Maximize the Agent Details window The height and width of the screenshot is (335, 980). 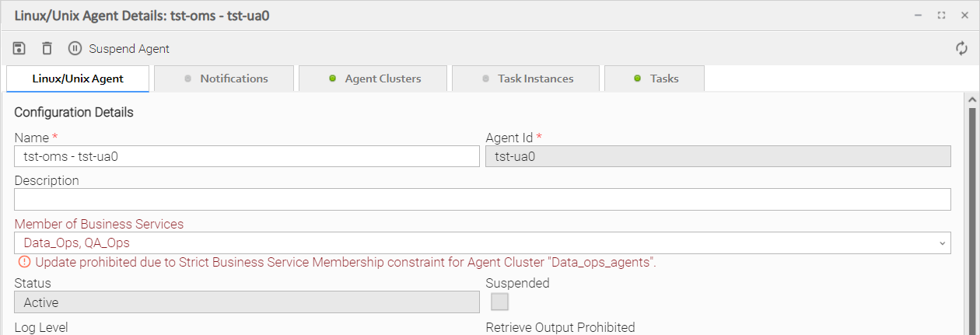[x=941, y=15]
